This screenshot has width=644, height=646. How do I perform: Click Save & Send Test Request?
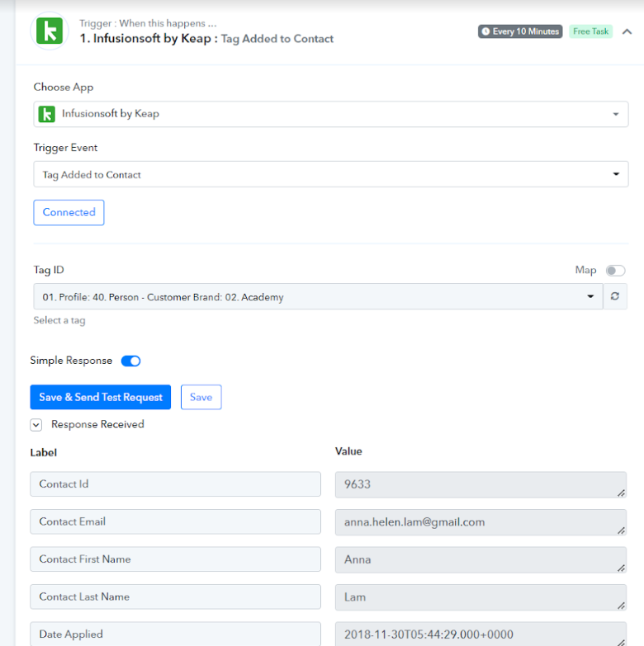point(101,397)
